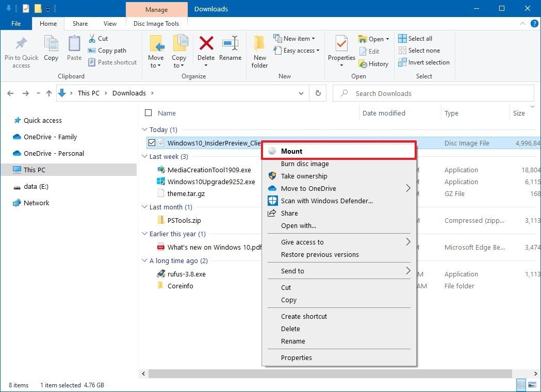
Task: Click the Pin to Quick access icon
Action: (21, 43)
